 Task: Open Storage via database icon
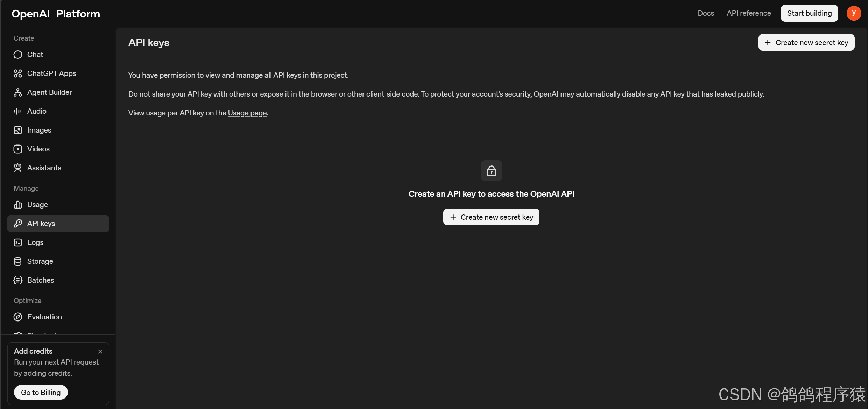(18, 261)
